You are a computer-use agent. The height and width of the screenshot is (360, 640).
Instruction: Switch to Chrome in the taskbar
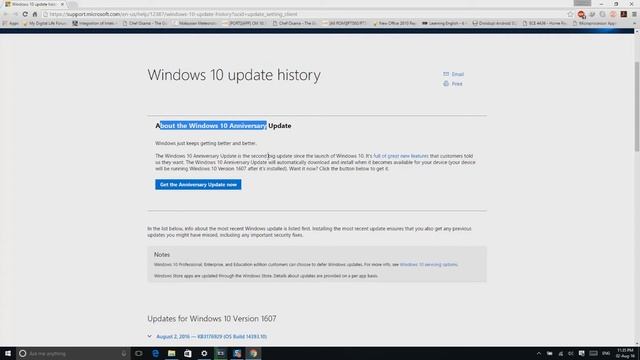(x=253, y=353)
